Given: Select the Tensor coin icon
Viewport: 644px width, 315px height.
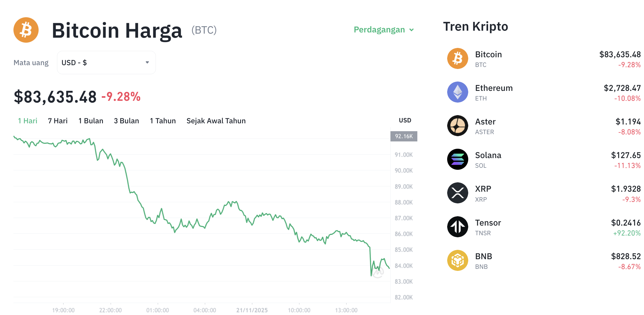Looking at the screenshot, I should click(x=457, y=226).
